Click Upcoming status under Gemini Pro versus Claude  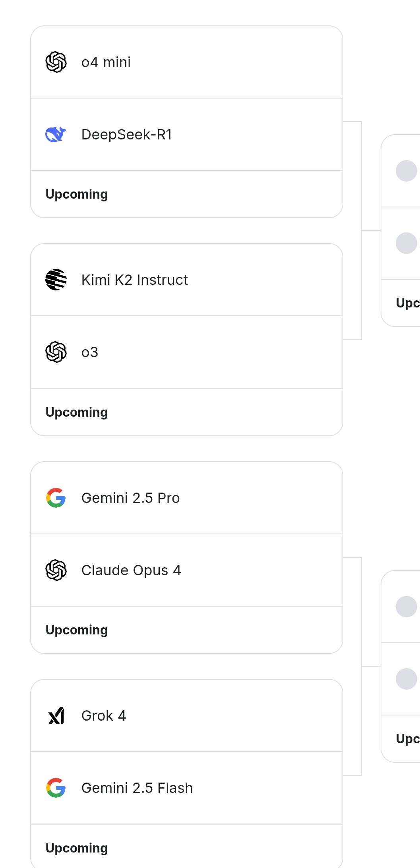click(77, 630)
